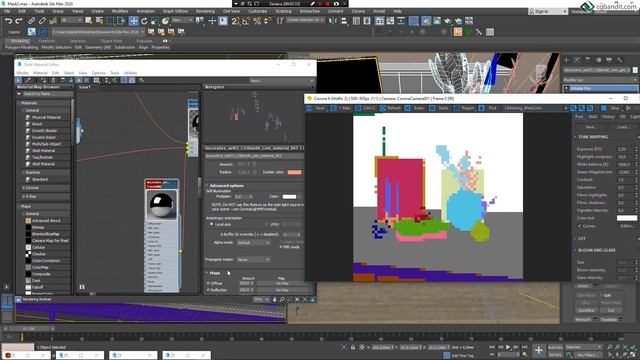Open the CMasking_WireColor channel dropdown
Viewport: 640px width, 360px height.
(x=535, y=108)
